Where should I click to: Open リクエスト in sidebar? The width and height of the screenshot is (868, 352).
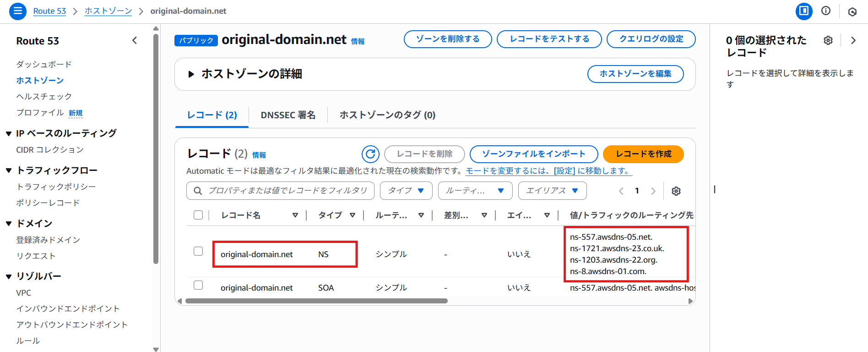point(36,256)
